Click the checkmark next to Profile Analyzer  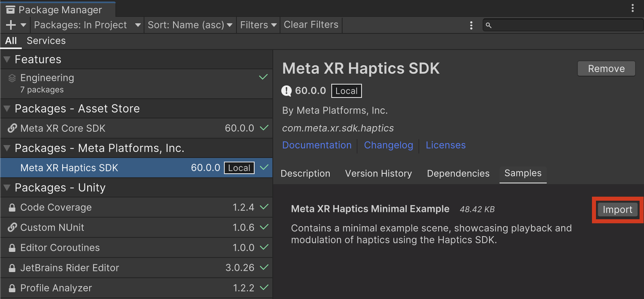click(264, 287)
